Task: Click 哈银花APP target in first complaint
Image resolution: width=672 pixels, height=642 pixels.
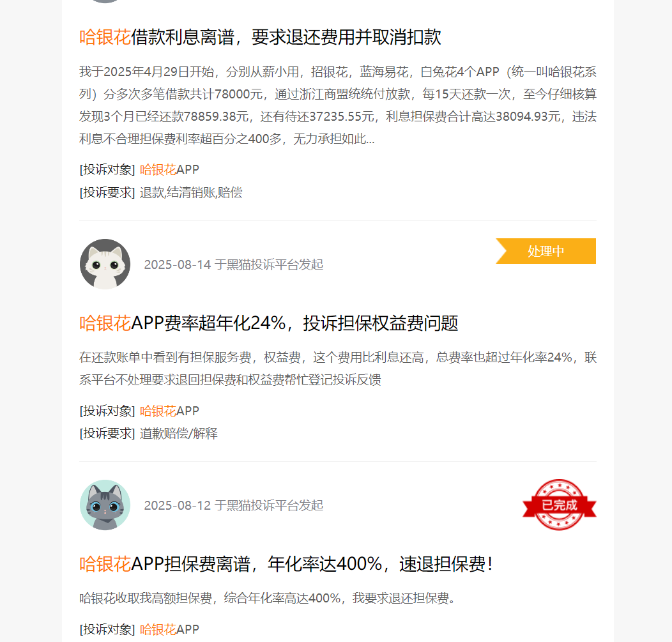Action: [169, 170]
